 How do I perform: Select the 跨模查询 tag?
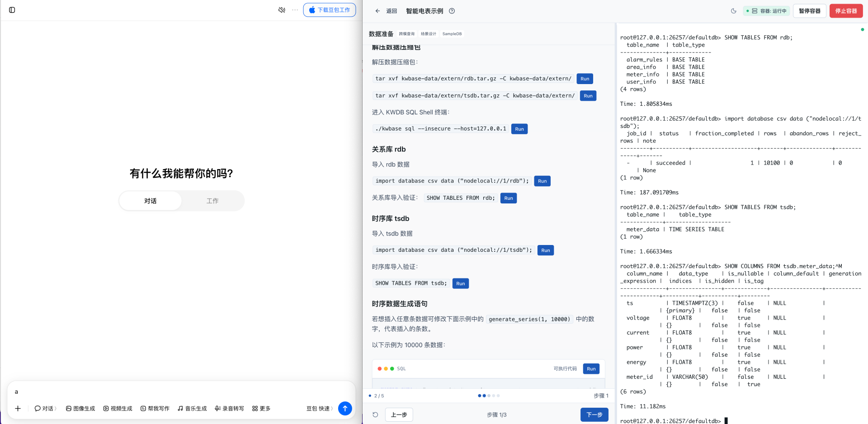coord(406,34)
